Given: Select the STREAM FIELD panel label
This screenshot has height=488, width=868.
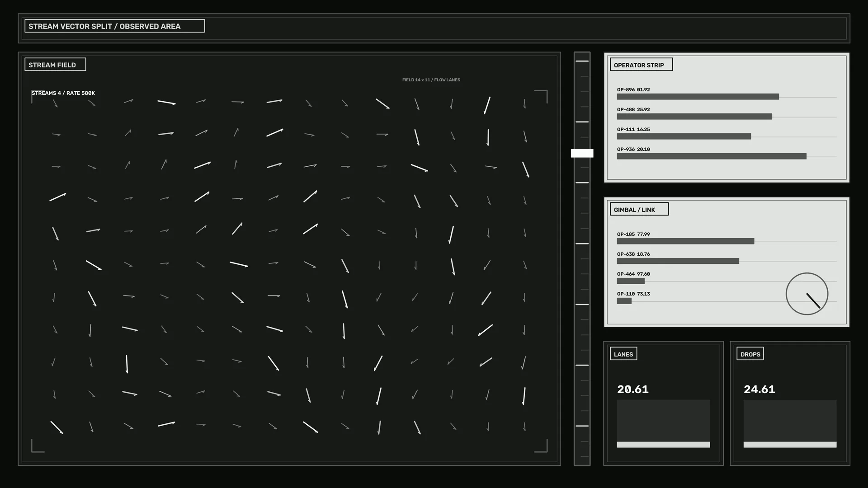Looking at the screenshot, I should pyautogui.click(x=55, y=65).
